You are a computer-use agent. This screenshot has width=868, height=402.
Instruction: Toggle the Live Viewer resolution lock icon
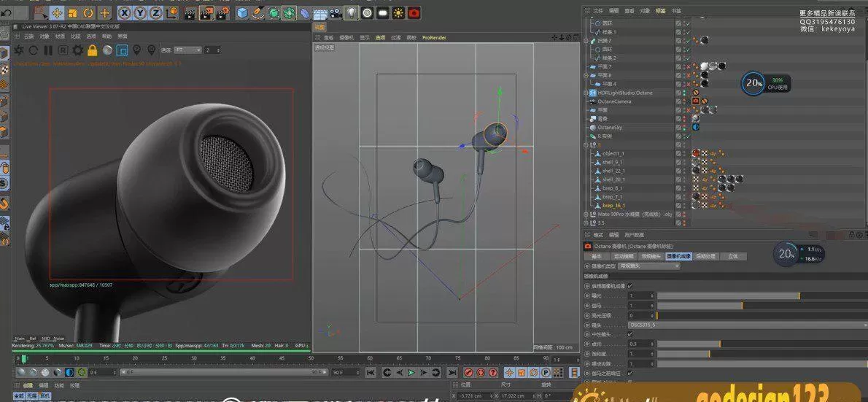[x=92, y=50]
